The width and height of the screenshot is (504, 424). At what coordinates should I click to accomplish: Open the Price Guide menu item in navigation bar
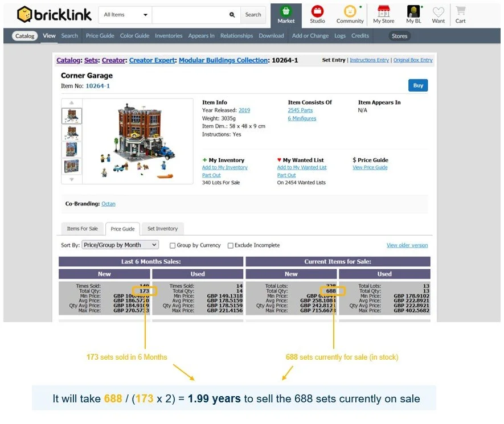100,36
